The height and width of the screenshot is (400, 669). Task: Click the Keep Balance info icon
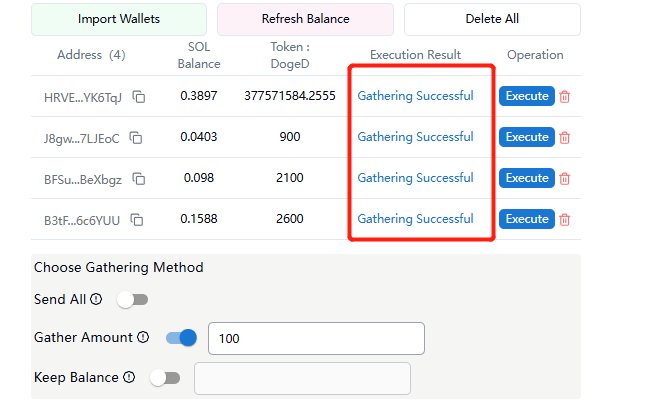click(x=128, y=378)
